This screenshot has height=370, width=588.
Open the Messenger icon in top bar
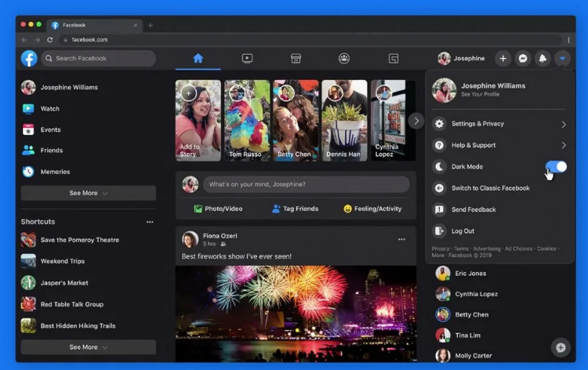coord(523,58)
